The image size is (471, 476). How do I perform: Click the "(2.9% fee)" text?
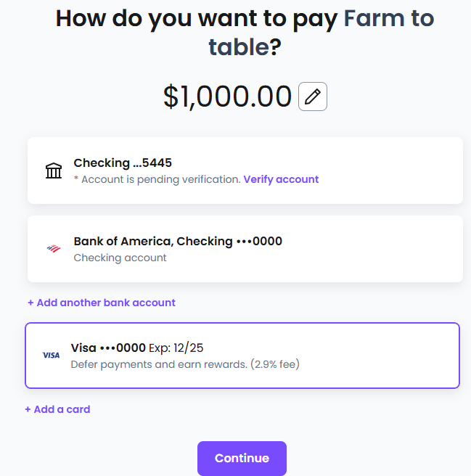(275, 364)
